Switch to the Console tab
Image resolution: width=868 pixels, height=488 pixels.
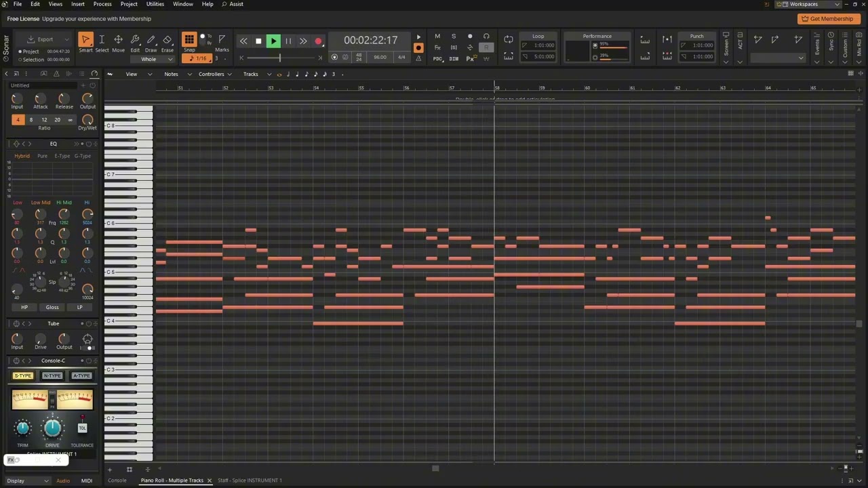(117, 481)
